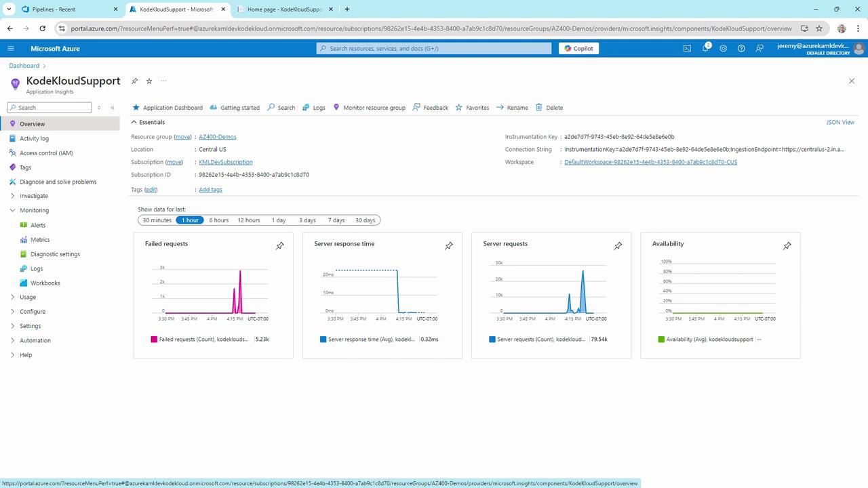This screenshot has height=488, width=868.
Task: Expand the Investigate menu group
Action: 13,196
